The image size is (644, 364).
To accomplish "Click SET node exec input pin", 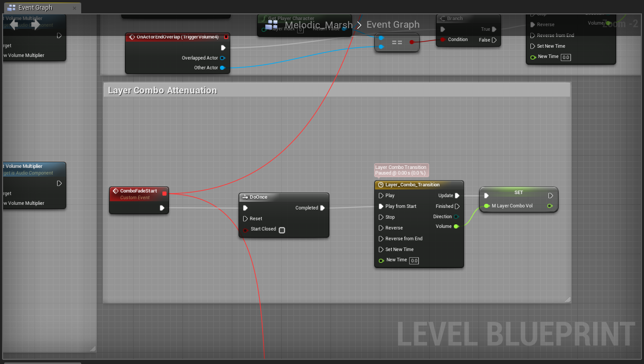I will point(486,196).
